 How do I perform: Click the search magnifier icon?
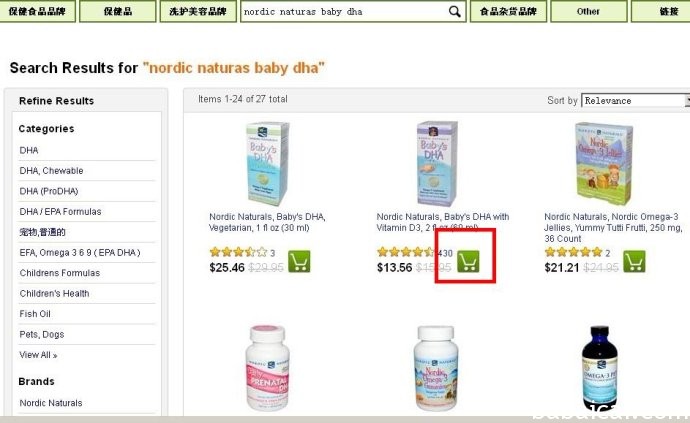[455, 12]
